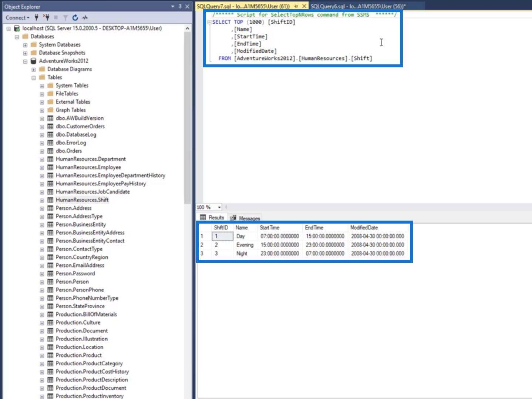Viewport: 532px width, 399px height.
Task: Switch to the SQLQuery6.sql tab
Action: tap(358, 6)
